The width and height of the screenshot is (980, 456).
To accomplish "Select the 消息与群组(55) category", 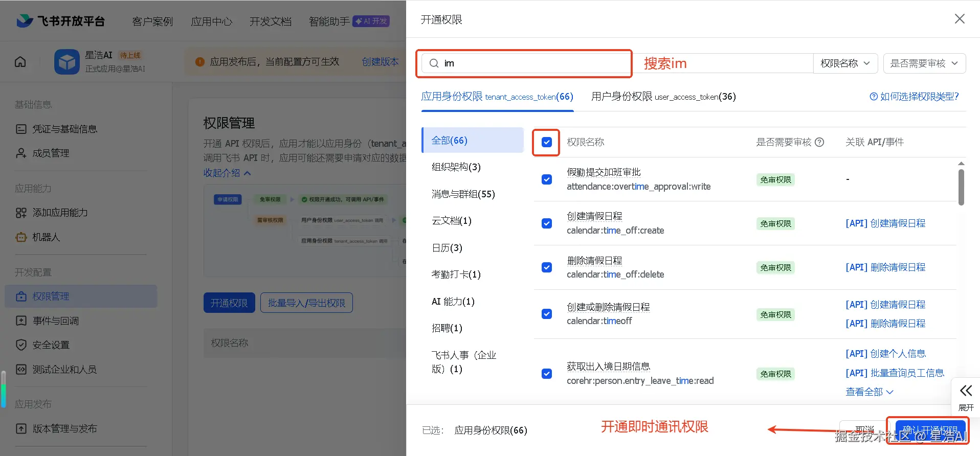I will [x=463, y=194].
